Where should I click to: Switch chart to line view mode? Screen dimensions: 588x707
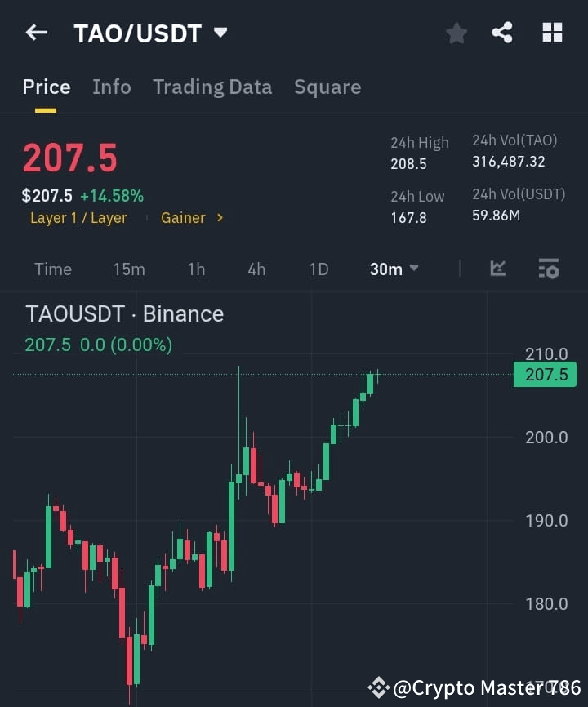click(x=498, y=268)
